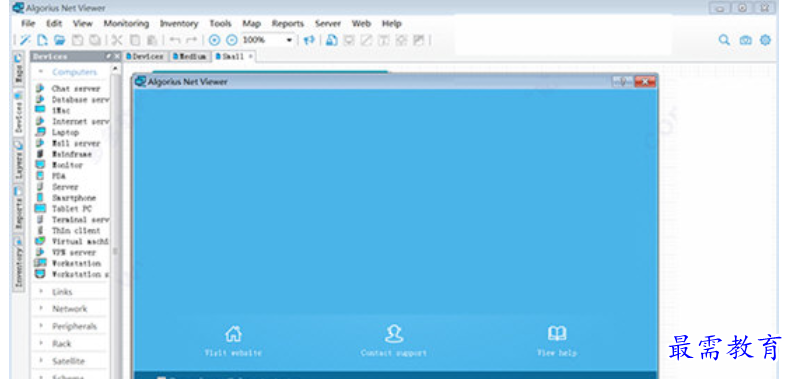The height and width of the screenshot is (379, 790).
Task: Open the Monitoring menu
Action: (126, 23)
